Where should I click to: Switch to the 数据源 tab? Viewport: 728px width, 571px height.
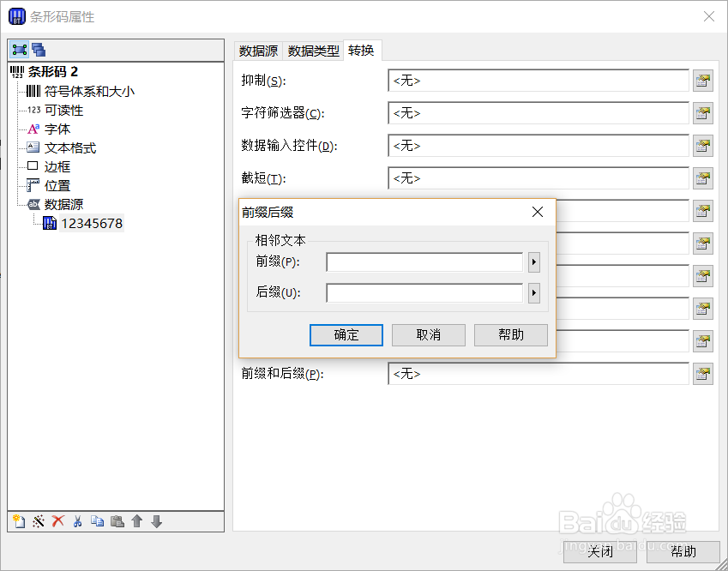point(259,51)
